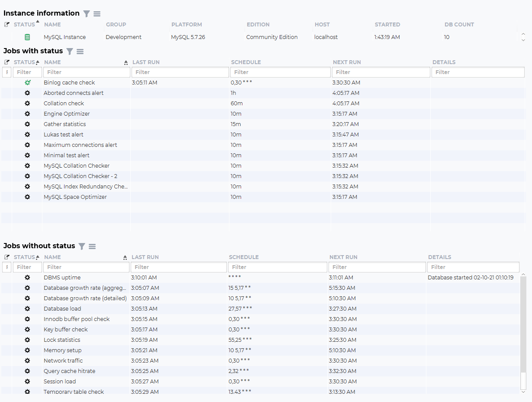Click the gear icon for MySQL Space Optimizer

pos(27,197)
